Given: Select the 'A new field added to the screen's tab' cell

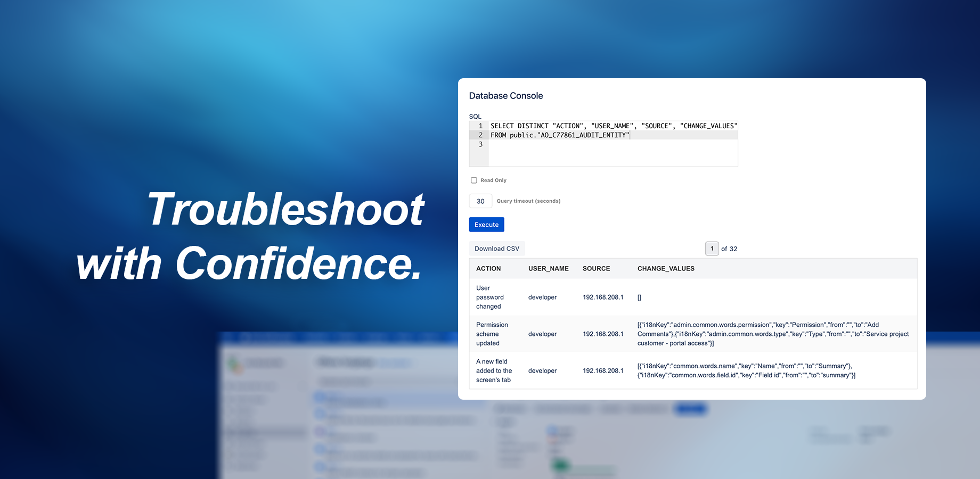Looking at the screenshot, I should (x=494, y=371).
